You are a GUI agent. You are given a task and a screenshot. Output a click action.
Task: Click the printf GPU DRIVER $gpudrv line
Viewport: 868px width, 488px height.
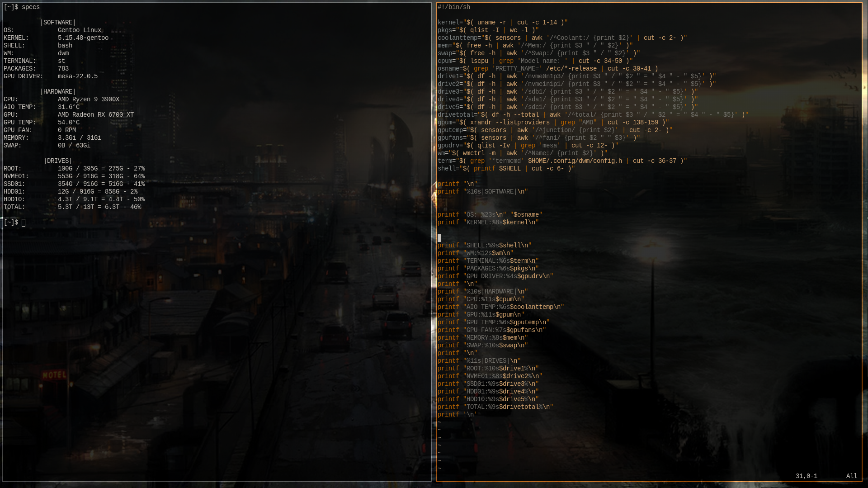click(x=495, y=276)
